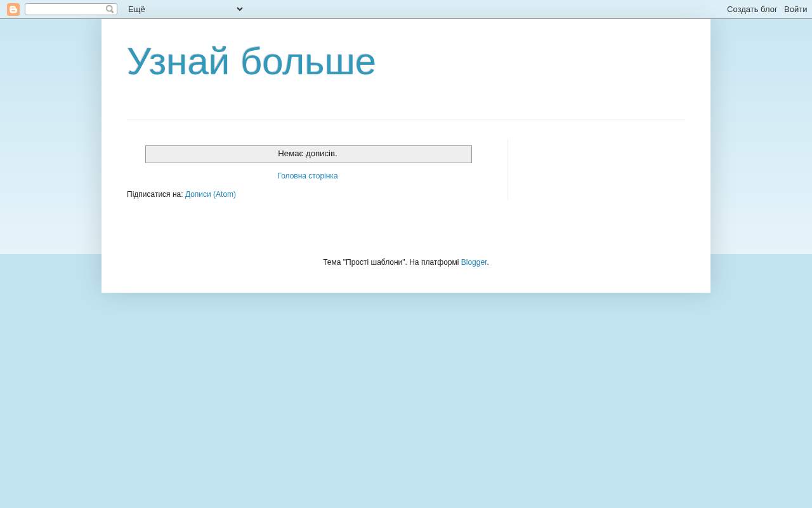This screenshot has width=812, height=508.
Task: Subscribe via "Дописи (Atom)" feed link
Action: click(x=211, y=194)
